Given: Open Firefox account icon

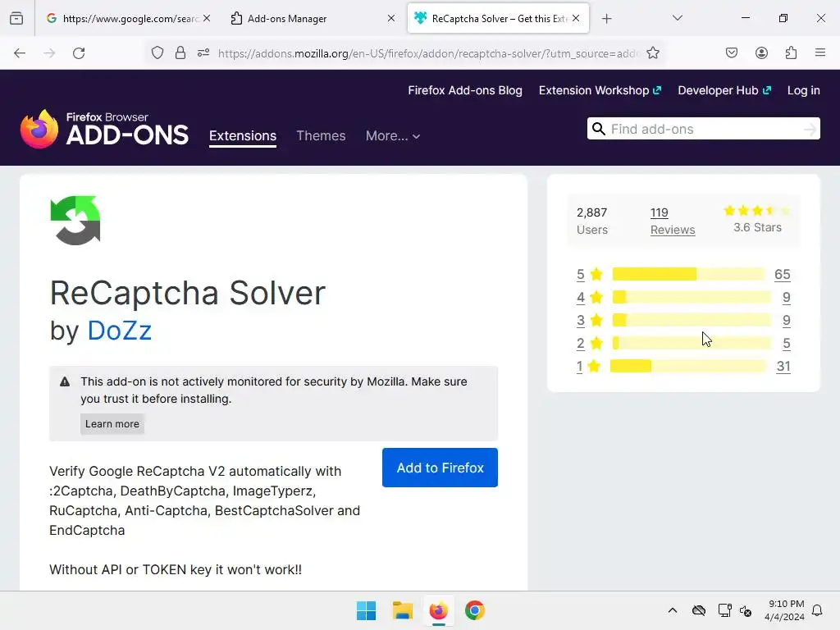Looking at the screenshot, I should [x=761, y=53].
